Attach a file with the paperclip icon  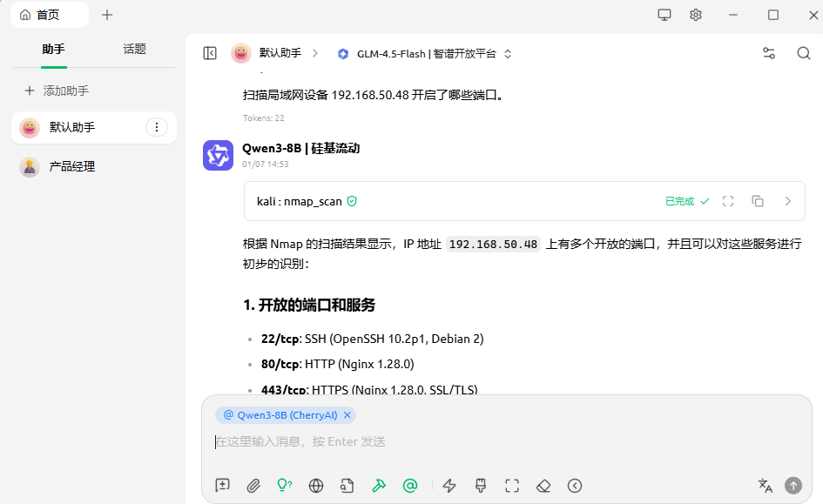coord(253,486)
